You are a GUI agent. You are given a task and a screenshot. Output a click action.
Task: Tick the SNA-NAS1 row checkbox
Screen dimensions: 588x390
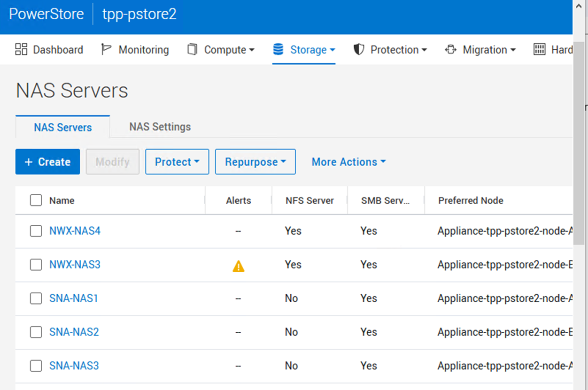click(36, 298)
